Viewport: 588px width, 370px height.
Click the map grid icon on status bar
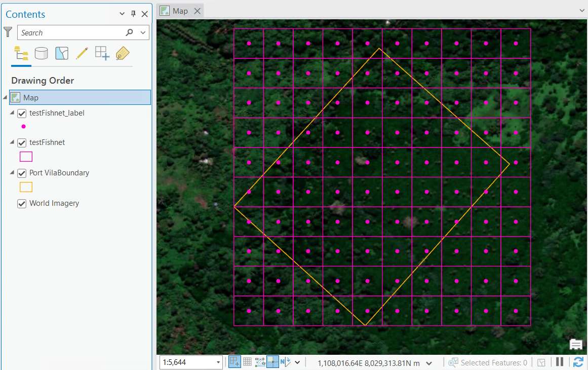(x=247, y=362)
